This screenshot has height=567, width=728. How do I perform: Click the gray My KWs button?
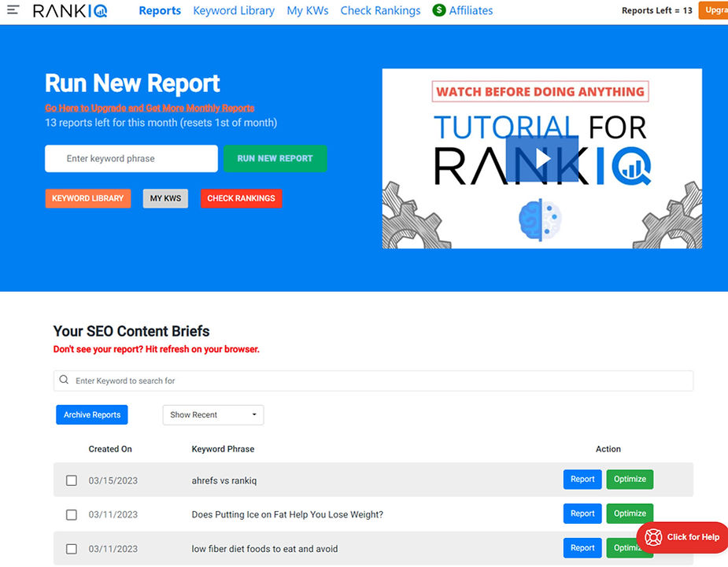tap(165, 199)
